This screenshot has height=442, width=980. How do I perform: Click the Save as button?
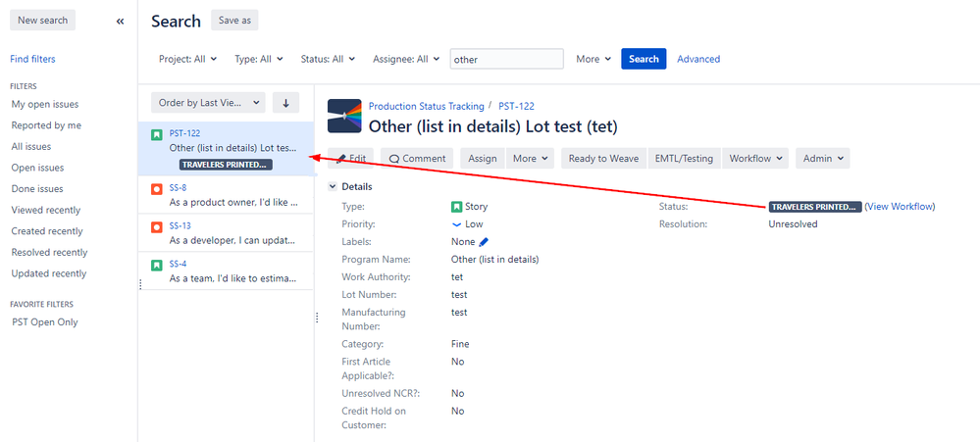click(x=234, y=20)
